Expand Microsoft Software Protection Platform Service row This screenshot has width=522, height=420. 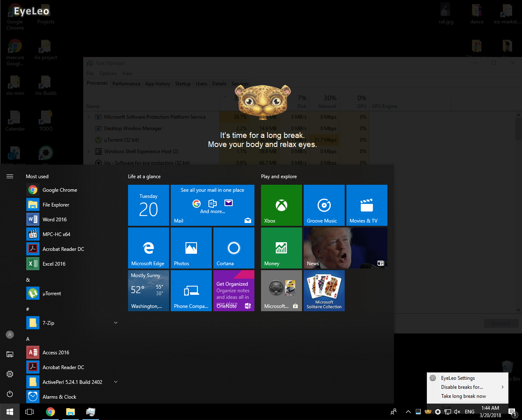click(x=89, y=117)
